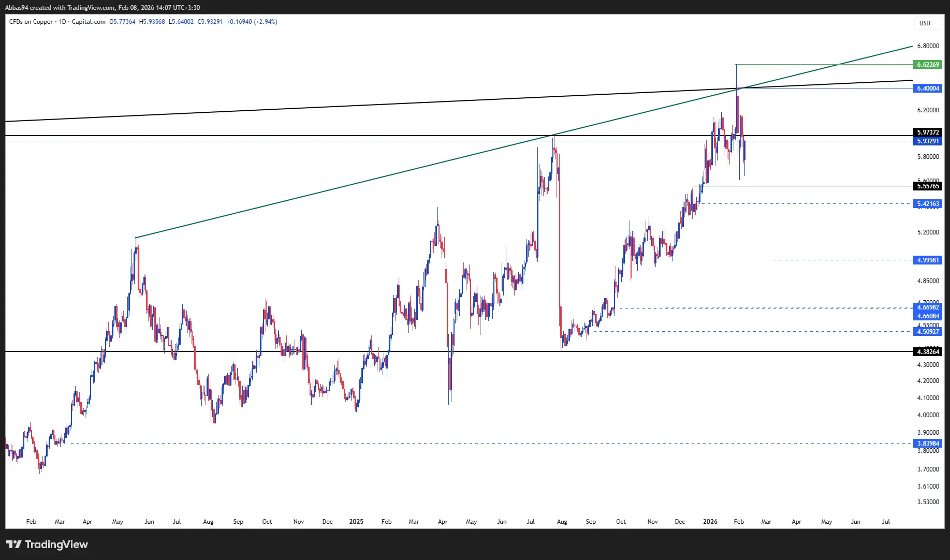Click the 4.50927 price level label

[x=928, y=332]
